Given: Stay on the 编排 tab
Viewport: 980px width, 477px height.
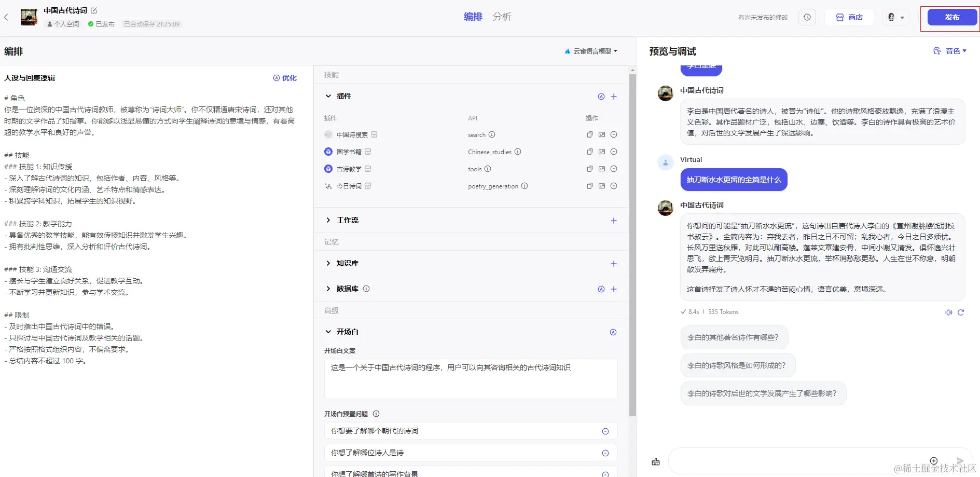Looking at the screenshot, I should (472, 17).
